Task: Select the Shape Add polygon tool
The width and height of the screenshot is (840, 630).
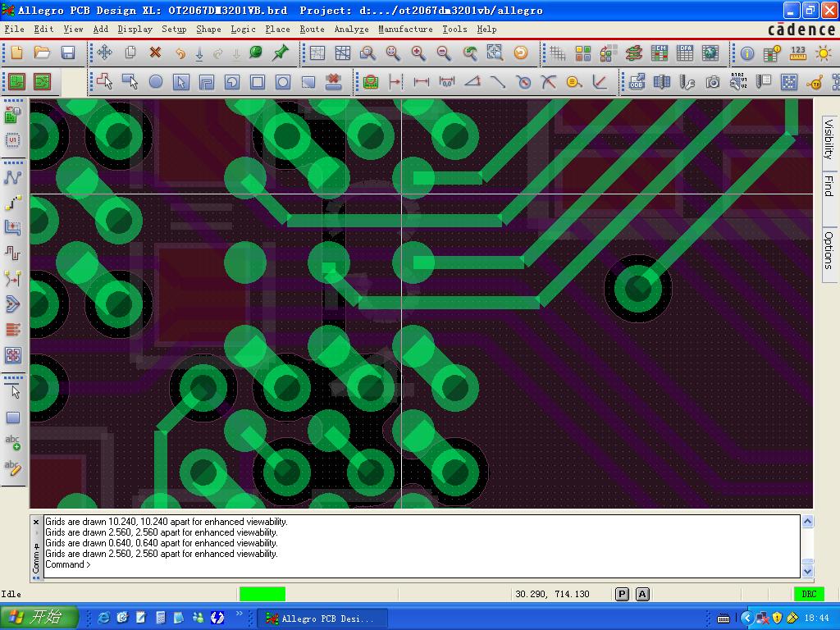Action: 104,81
